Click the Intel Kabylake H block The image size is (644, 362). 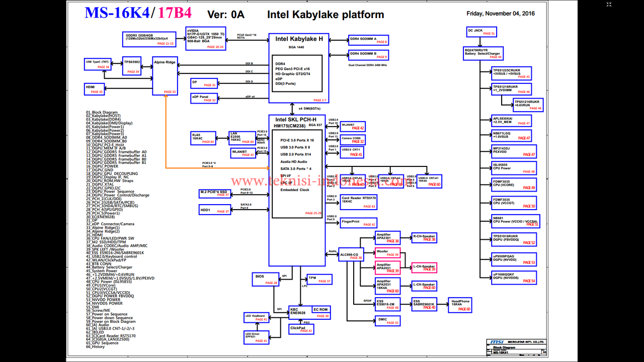pos(299,69)
